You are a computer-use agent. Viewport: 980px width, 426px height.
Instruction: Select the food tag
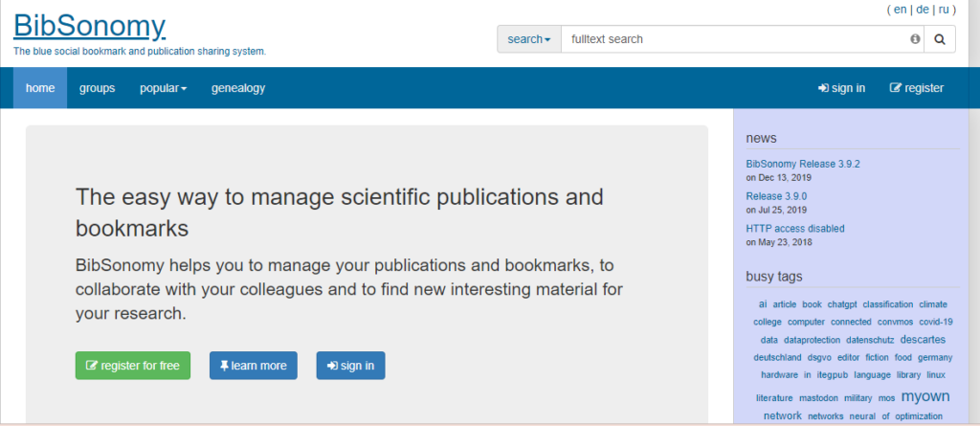coord(903,358)
